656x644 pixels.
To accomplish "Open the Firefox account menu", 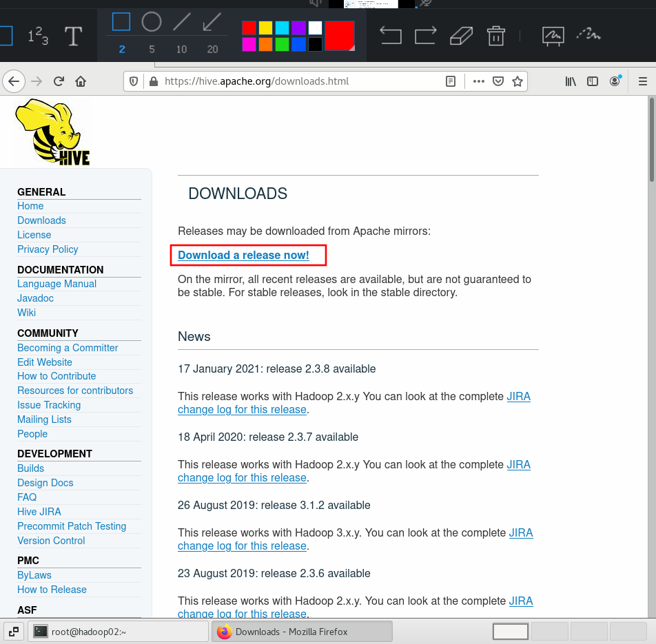I will tap(615, 81).
